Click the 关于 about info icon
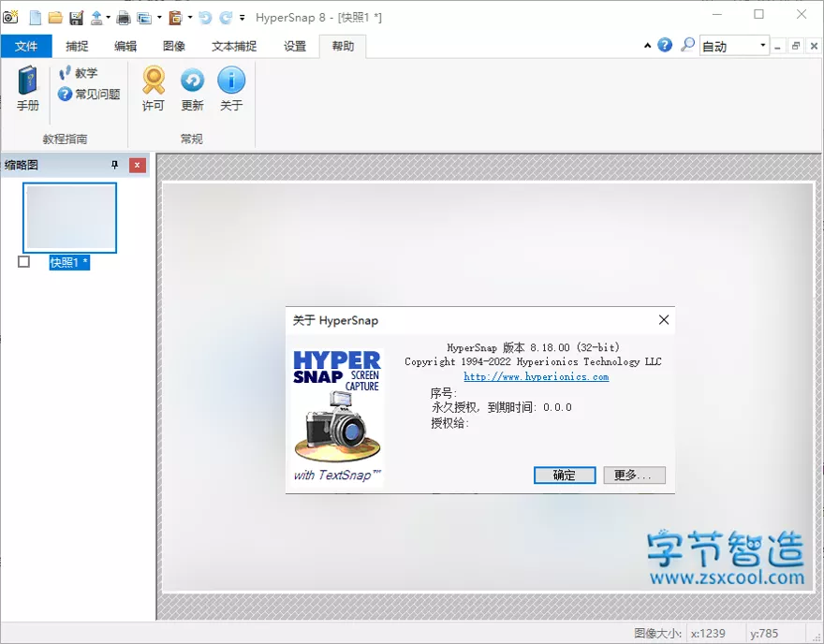This screenshot has width=824, height=644. coord(231,88)
